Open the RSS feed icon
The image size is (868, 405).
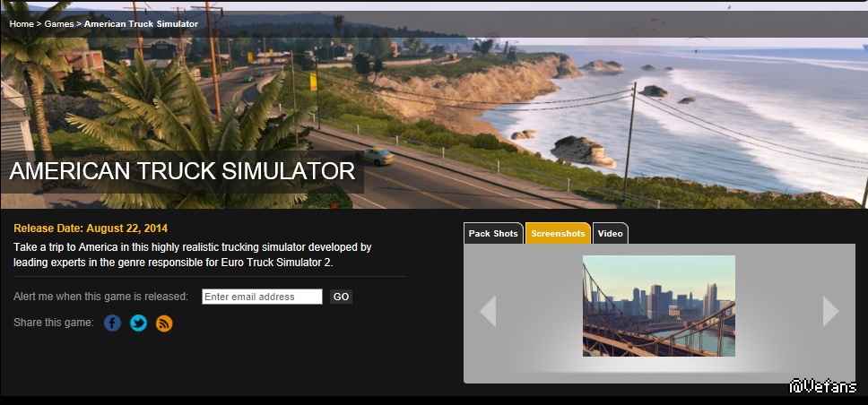point(164,323)
